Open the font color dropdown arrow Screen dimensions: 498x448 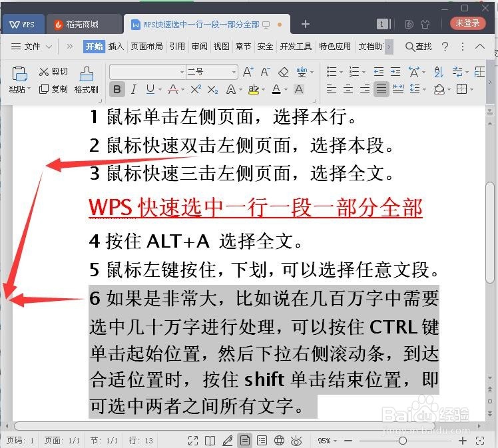(286, 90)
